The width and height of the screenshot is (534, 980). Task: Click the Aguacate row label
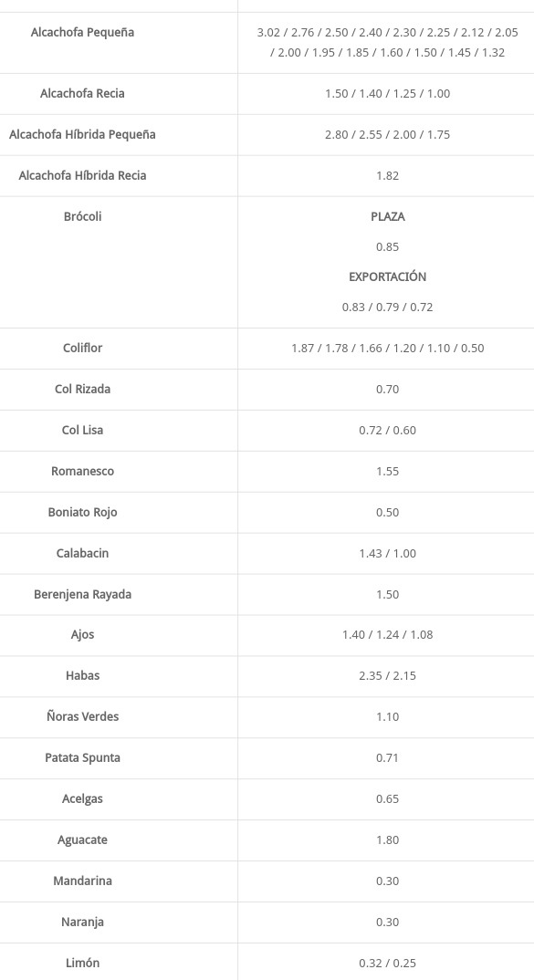(82, 840)
